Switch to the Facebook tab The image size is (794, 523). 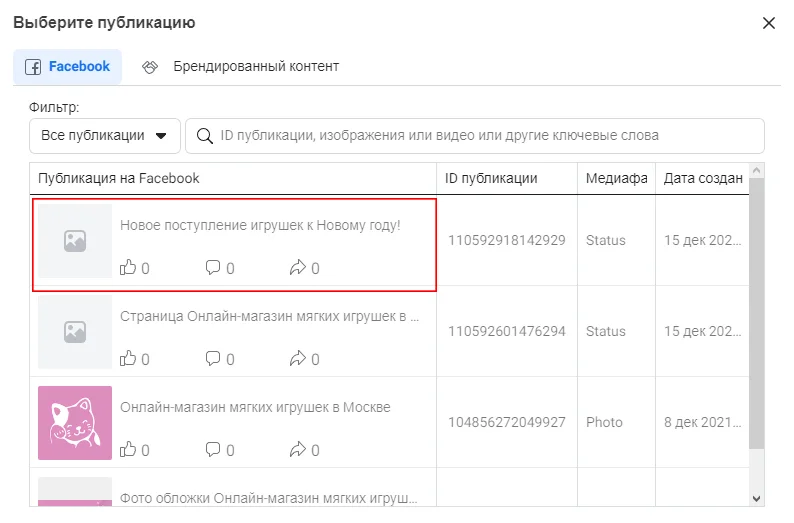pos(68,67)
